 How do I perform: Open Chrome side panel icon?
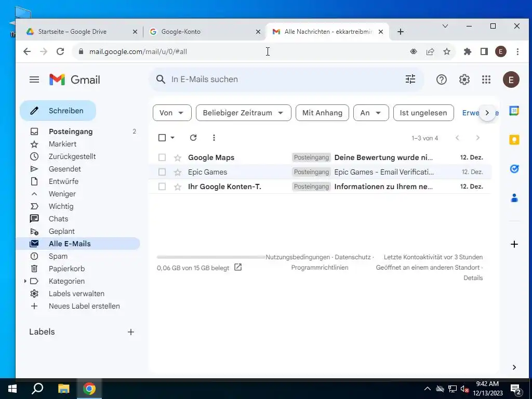pyautogui.click(x=484, y=51)
